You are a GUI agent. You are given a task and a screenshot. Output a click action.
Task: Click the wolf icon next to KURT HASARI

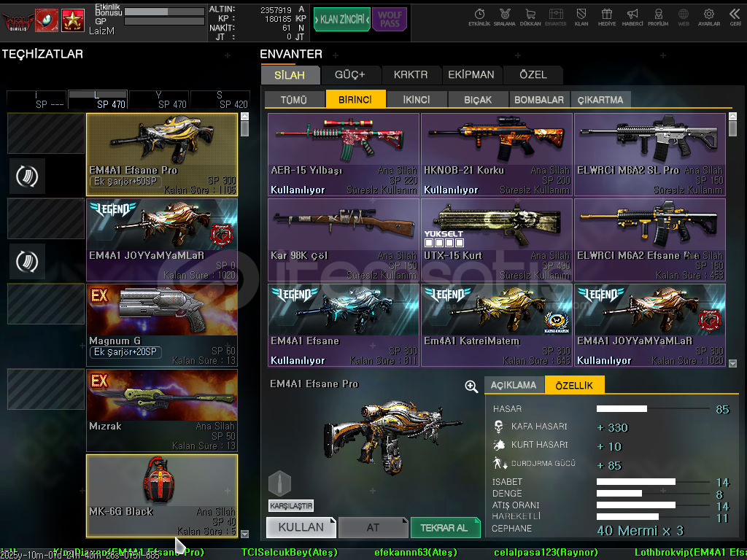(x=499, y=445)
